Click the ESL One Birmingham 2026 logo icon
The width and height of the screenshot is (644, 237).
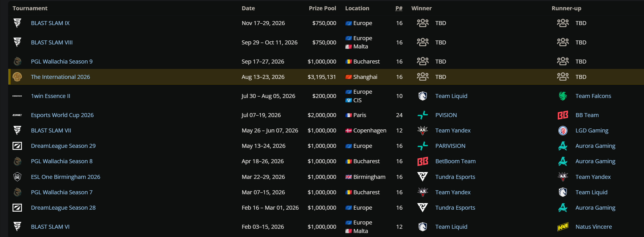click(17, 177)
